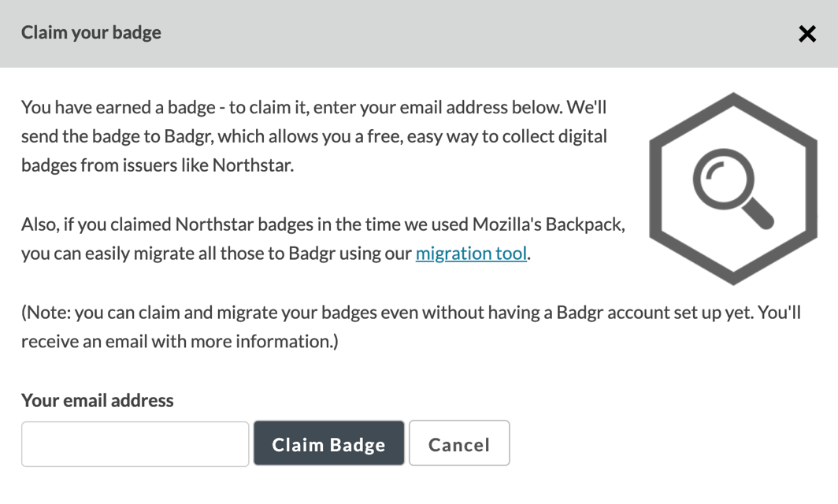The height and width of the screenshot is (504, 838).
Task: Click the gray dialog header bar
Action: (419, 34)
